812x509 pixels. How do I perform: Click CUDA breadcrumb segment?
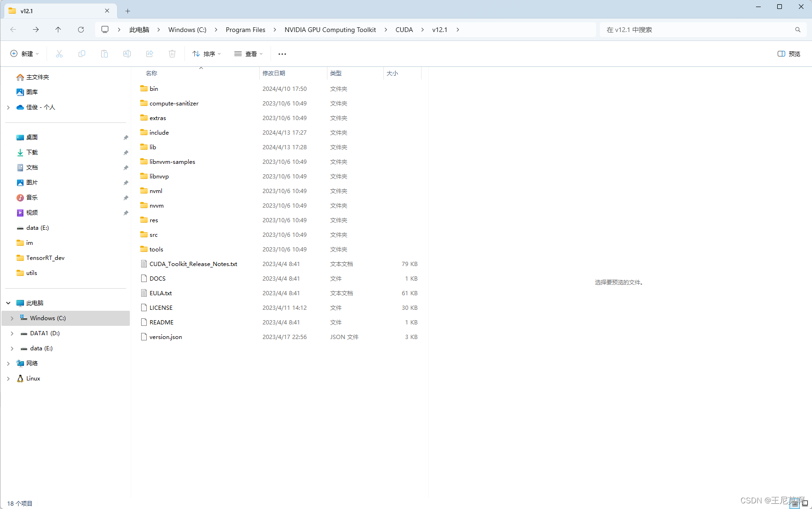pyautogui.click(x=404, y=30)
